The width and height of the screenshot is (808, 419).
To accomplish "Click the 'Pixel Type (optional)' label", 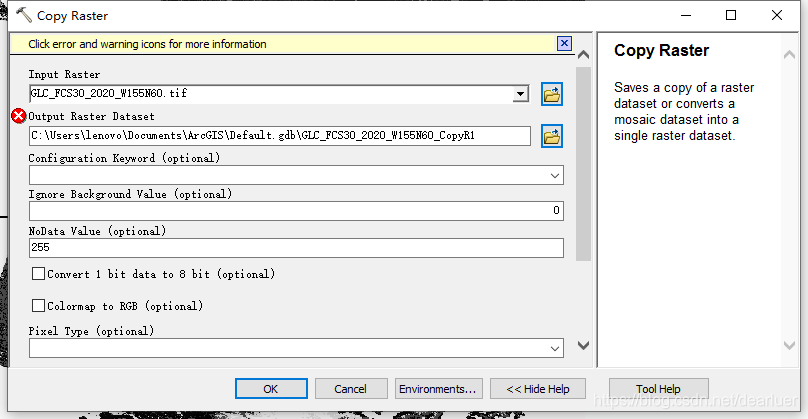I will (91, 331).
